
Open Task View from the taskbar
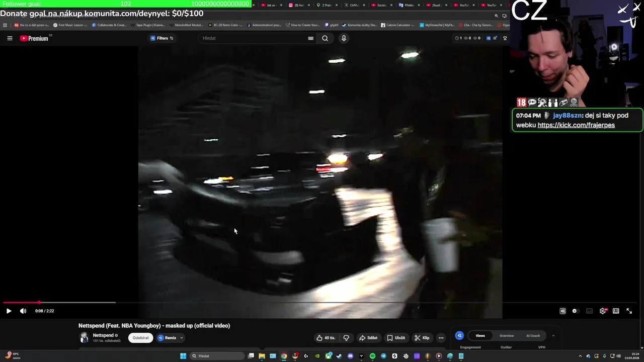point(251,356)
